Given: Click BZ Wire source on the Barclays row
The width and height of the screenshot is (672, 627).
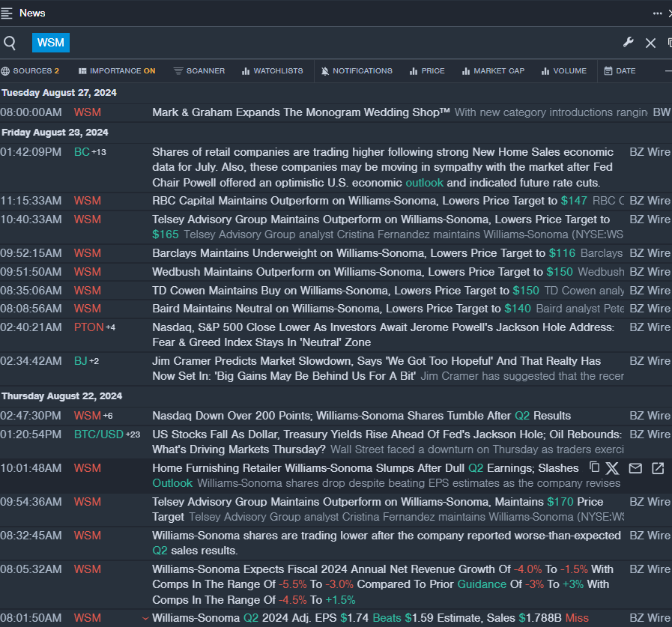Looking at the screenshot, I should [650, 253].
